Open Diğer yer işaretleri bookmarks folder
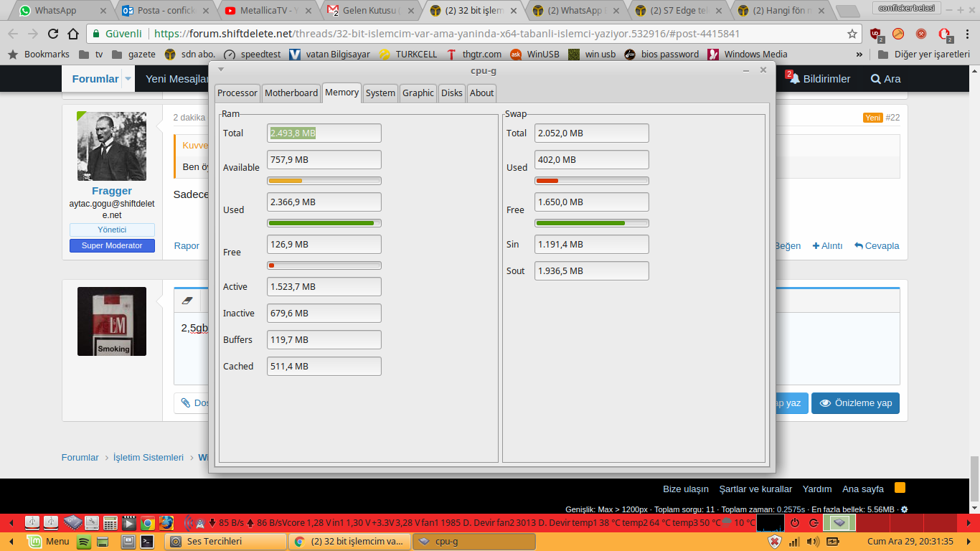Viewport: 980px width, 551px height. coord(924,55)
